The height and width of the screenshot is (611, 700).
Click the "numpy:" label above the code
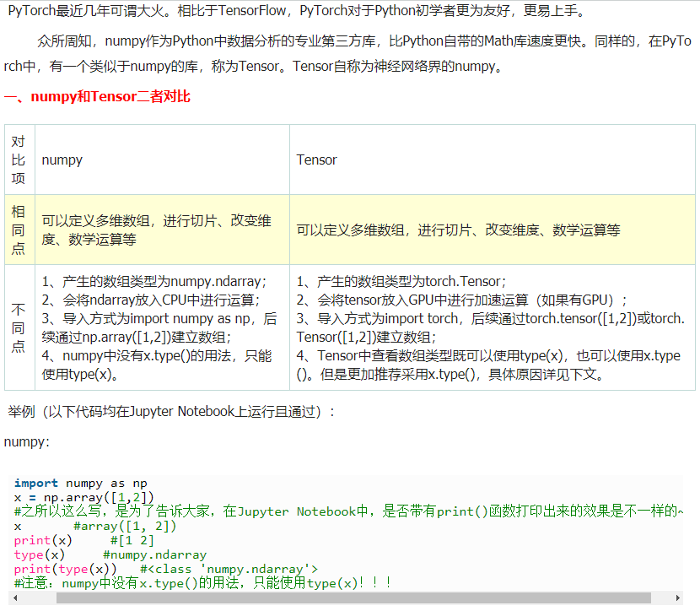(26, 441)
